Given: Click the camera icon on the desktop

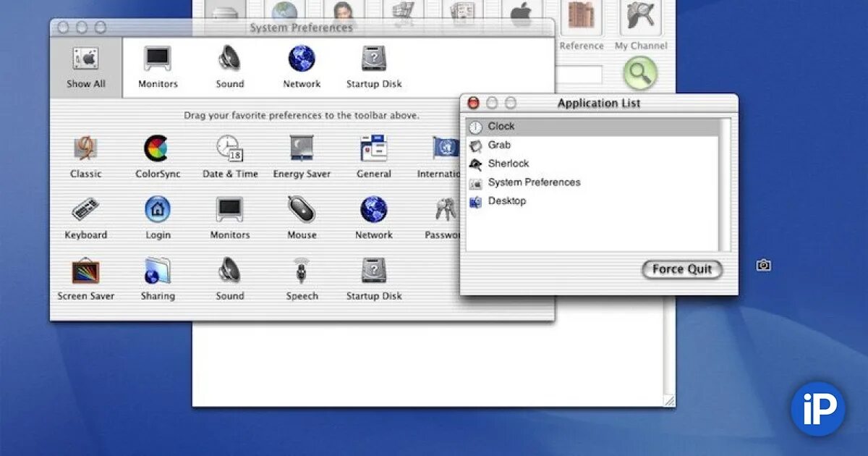Looking at the screenshot, I should coord(763,266).
